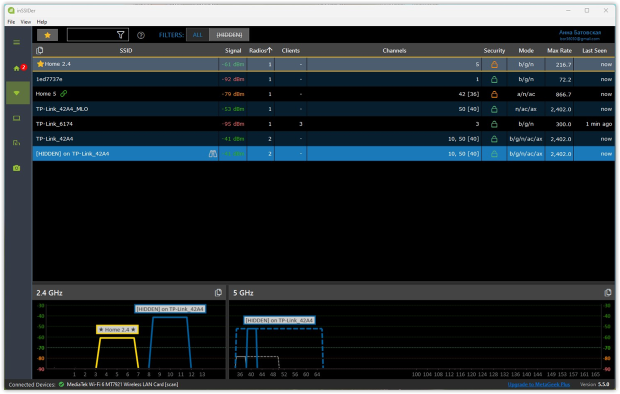Click the -92 dBm signal value
This screenshot has height=394, width=620.
(x=233, y=79)
